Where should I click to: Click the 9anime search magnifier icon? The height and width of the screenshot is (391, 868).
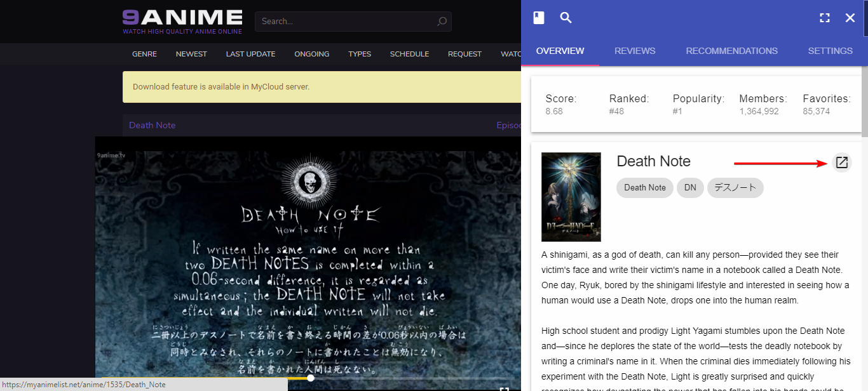coord(442,22)
